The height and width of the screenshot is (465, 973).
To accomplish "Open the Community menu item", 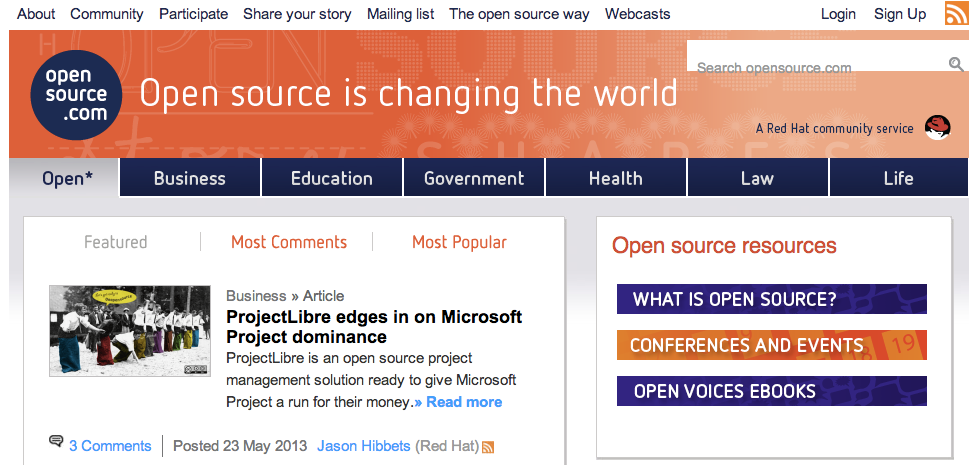I will 107,14.
